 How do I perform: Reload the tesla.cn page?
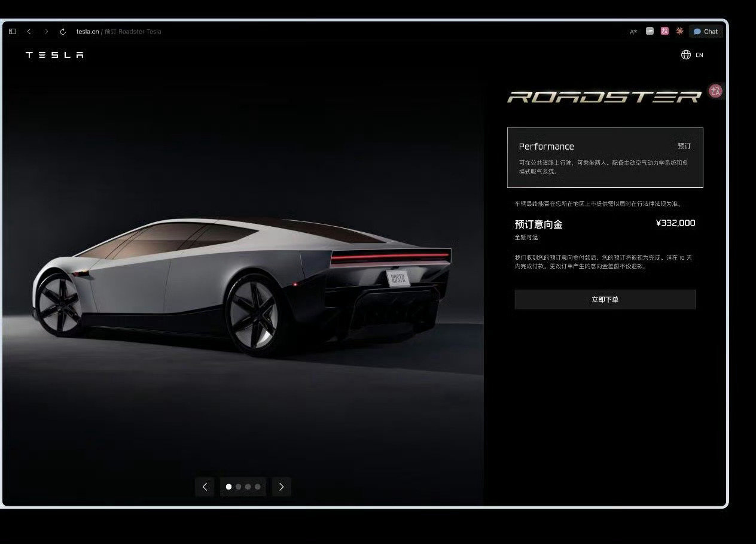(63, 32)
